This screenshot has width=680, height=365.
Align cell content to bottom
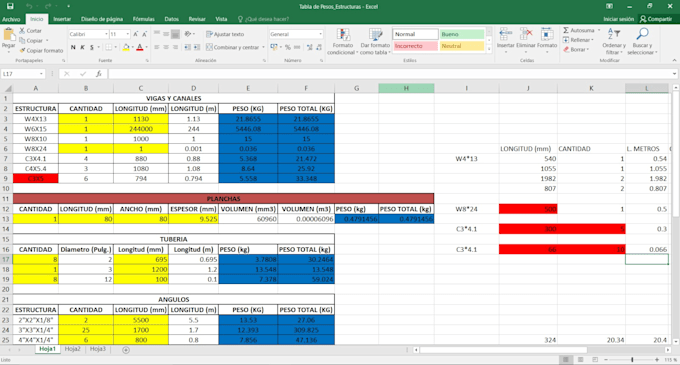(x=175, y=34)
